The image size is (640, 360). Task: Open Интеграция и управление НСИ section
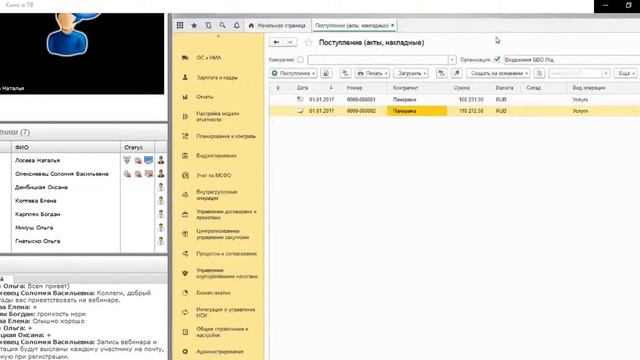[x=225, y=313]
